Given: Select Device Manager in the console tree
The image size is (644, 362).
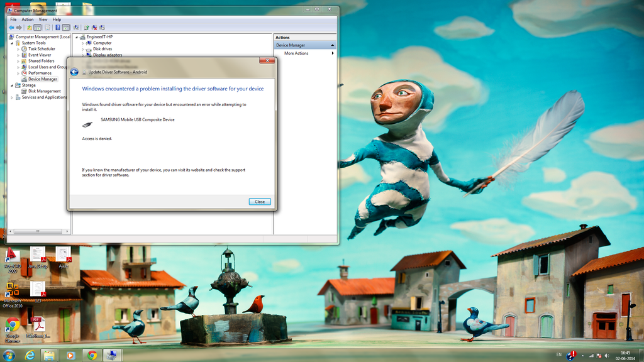Looking at the screenshot, I should (x=43, y=79).
